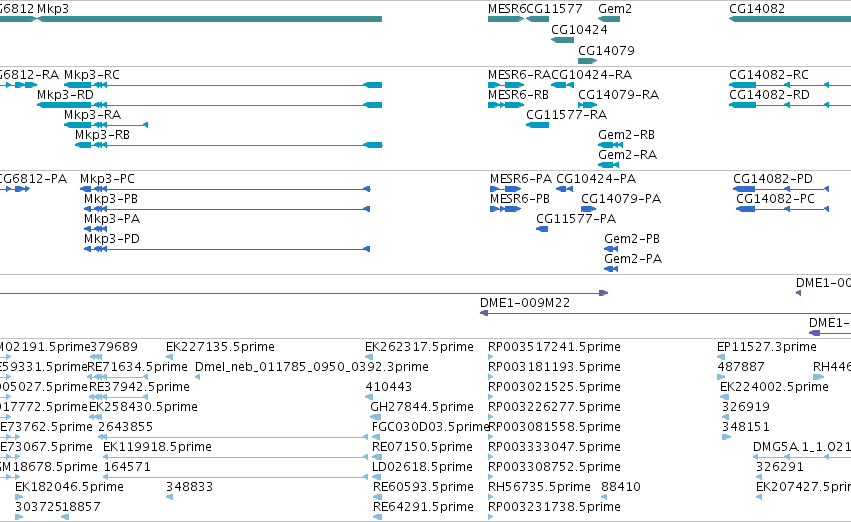Screen dimensions: 851x522
Task: Click the 326919 feature label
Action: [746, 408]
